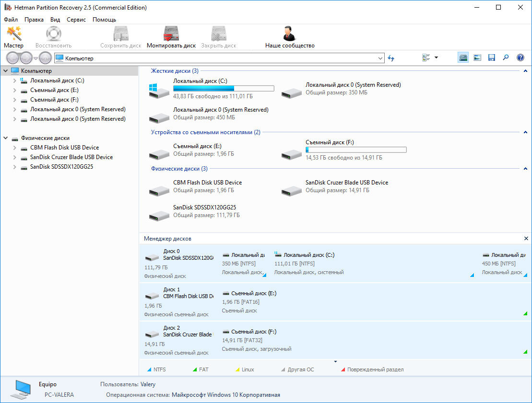Collapse the Физические диски tree node
Image resolution: width=532 pixels, height=403 pixels.
[x=5, y=138]
